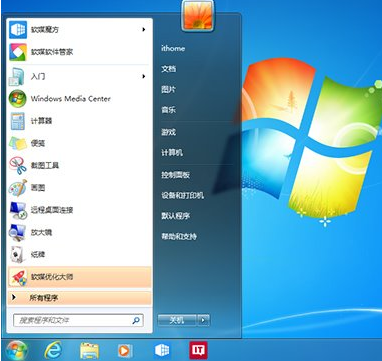This screenshot has height=361, width=382.
Task: Open 音乐 music library
Action: pos(168,110)
